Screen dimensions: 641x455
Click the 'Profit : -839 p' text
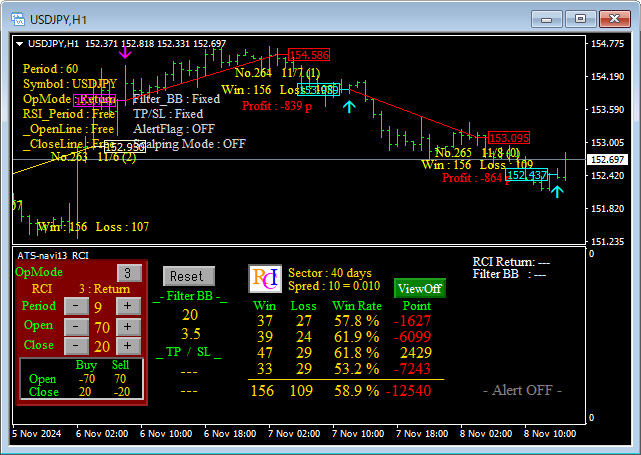pyautogui.click(x=277, y=106)
